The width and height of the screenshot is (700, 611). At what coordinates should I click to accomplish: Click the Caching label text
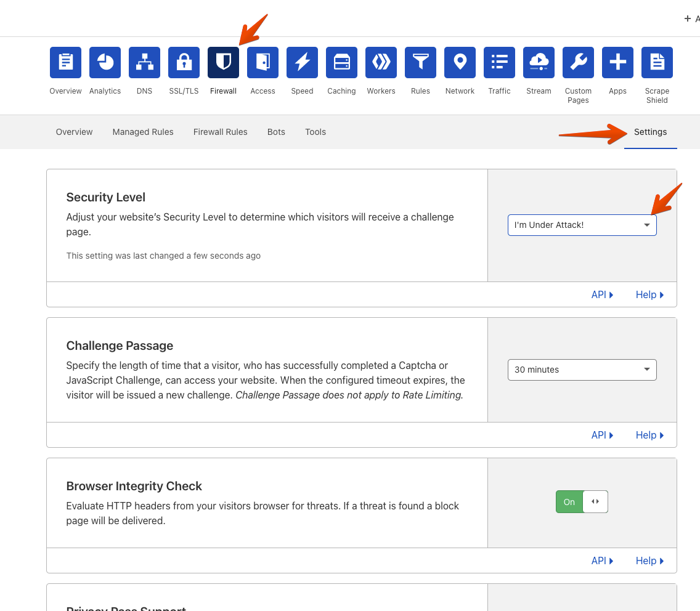click(341, 91)
